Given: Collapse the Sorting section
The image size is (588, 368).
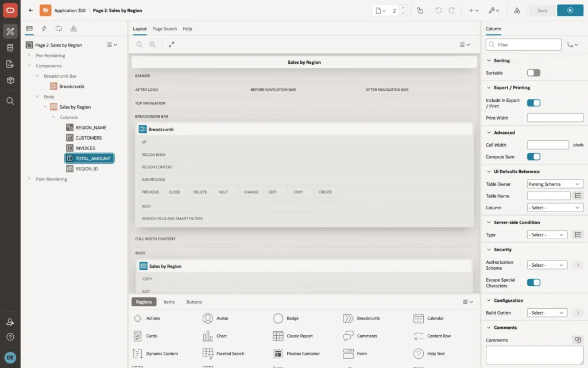Looking at the screenshot, I should click(489, 60).
